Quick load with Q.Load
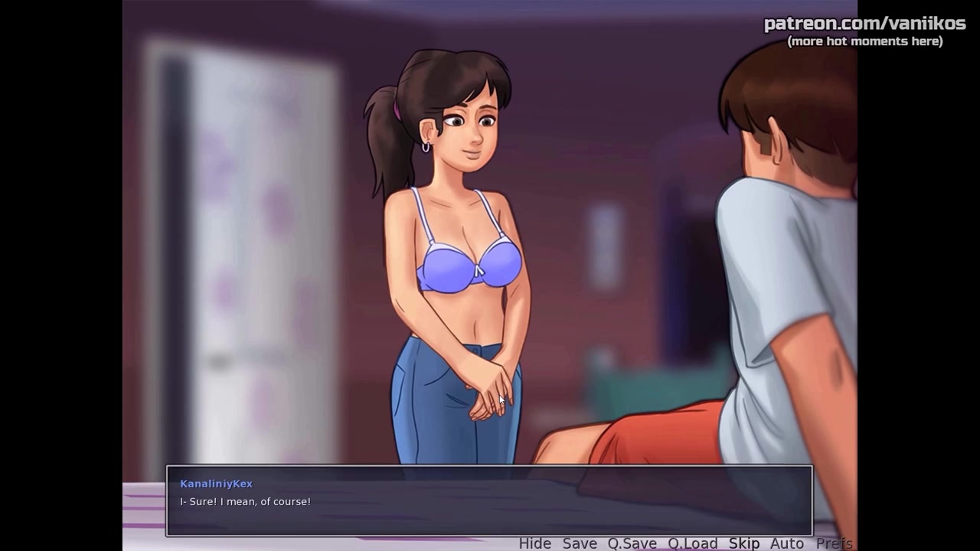This screenshot has height=551, width=980. point(692,543)
